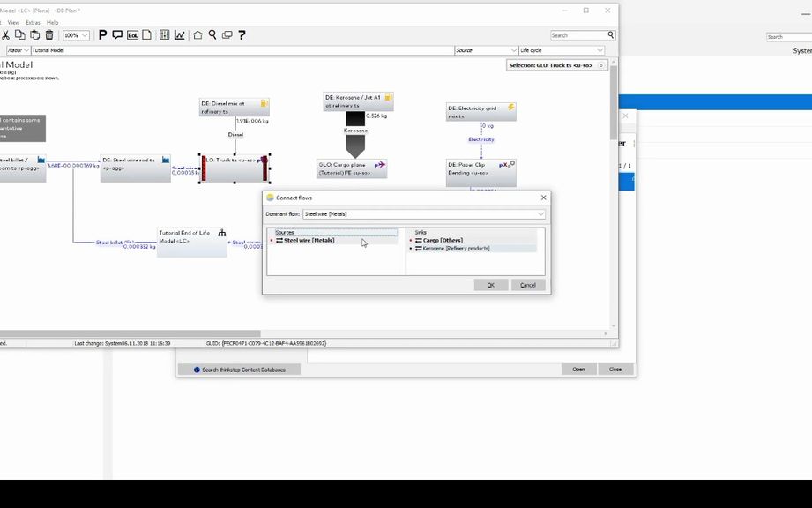The height and width of the screenshot is (508, 812).
Task: Close the Connect flows dialog
Action: pos(543,198)
